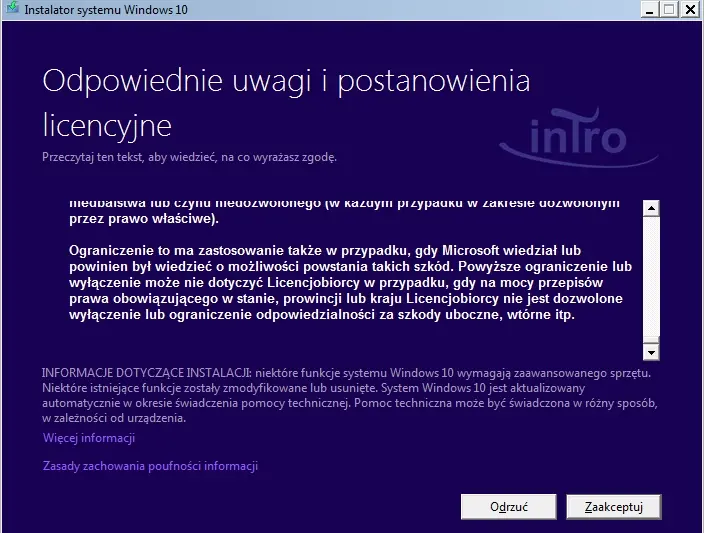
Task: Click the installer icon in title bar
Action: (x=12, y=8)
